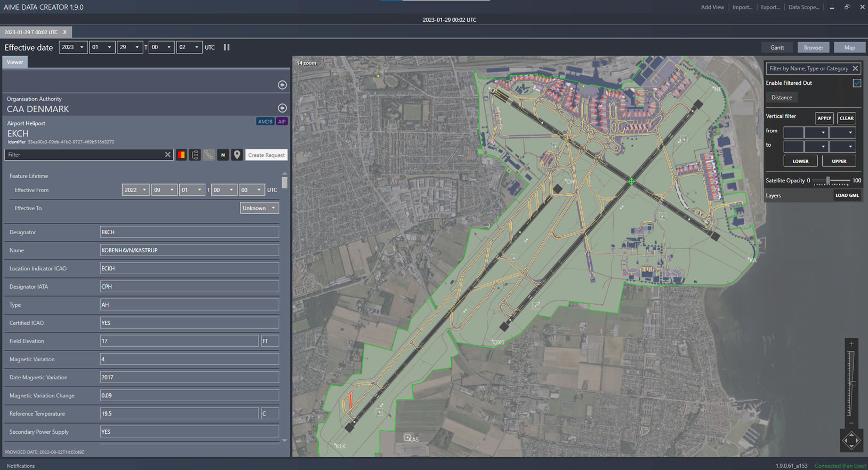The height and width of the screenshot is (470, 868).
Task: Clear the feature Filter field
Action: [167, 155]
